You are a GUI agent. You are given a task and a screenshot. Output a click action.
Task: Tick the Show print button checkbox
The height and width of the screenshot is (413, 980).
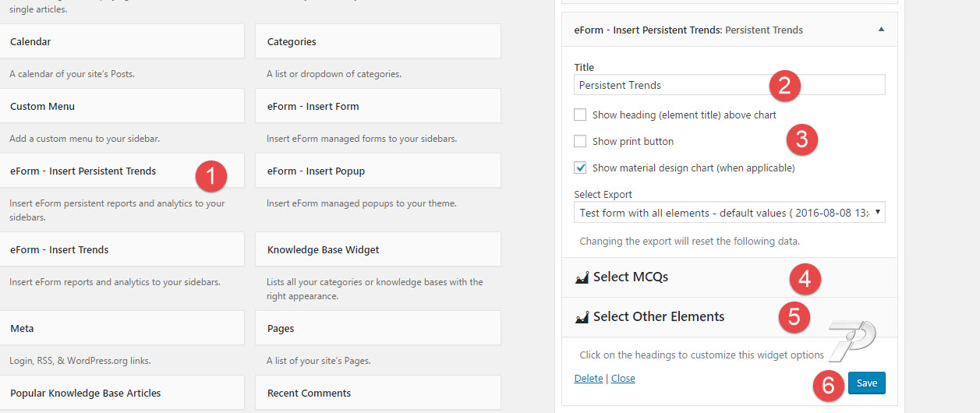[x=580, y=141]
